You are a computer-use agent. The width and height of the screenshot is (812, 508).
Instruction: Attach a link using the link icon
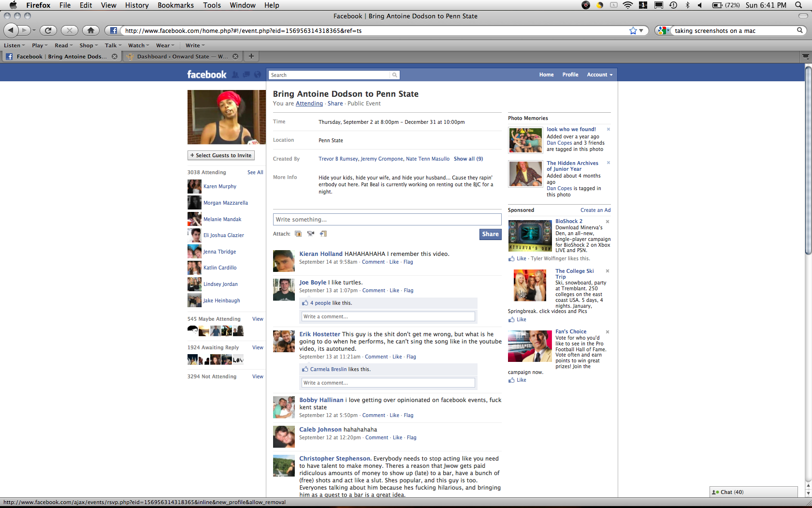tap(323, 234)
